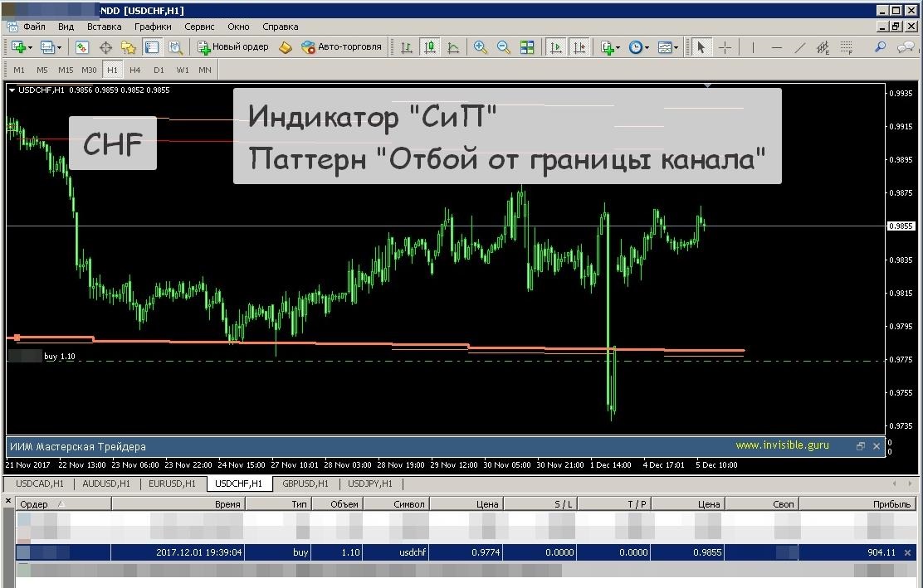The width and height of the screenshot is (923, 588).
Task: Switch chart to bar chart icon
Action: click(x=406, y=47)
